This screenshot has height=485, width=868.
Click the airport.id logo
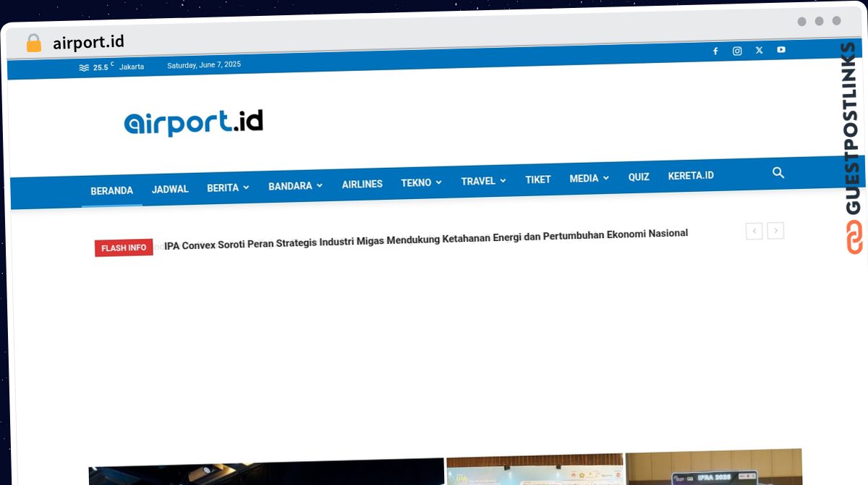[193, 122]
